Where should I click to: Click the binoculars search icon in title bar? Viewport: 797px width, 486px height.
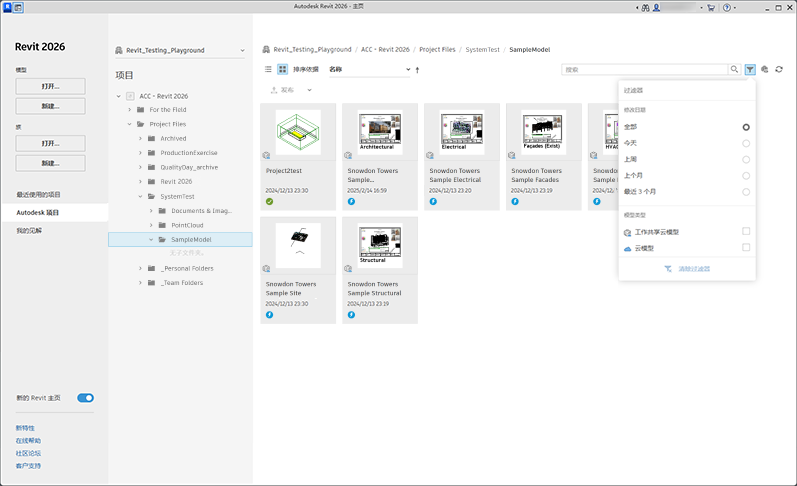pos(645,8)
